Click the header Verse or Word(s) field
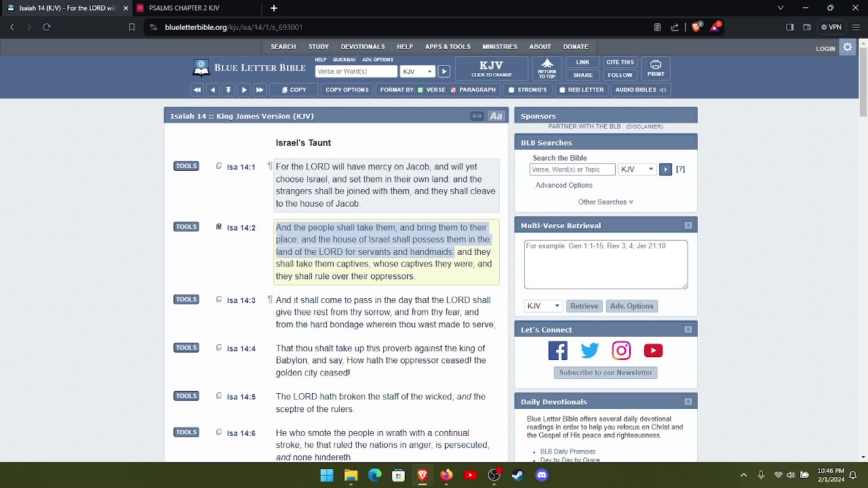Screen dimensions: 868x488 356,71
